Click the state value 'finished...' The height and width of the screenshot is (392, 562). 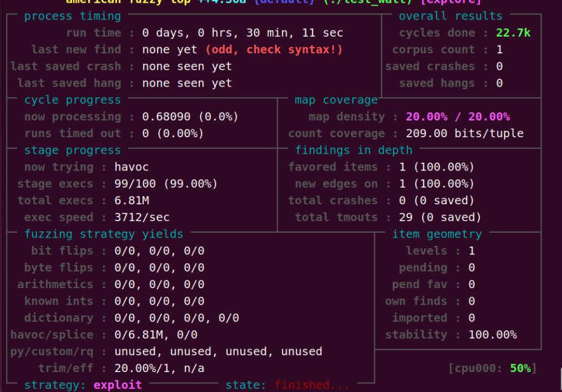[x=312, y=385]
